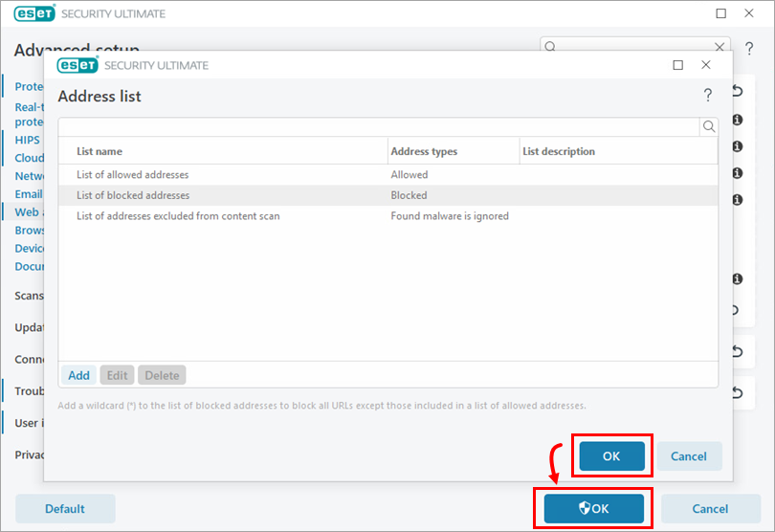The image size is (775, 532).
Task: Clear the Advanced setup search with X icon
Action: tap(720, 46)
